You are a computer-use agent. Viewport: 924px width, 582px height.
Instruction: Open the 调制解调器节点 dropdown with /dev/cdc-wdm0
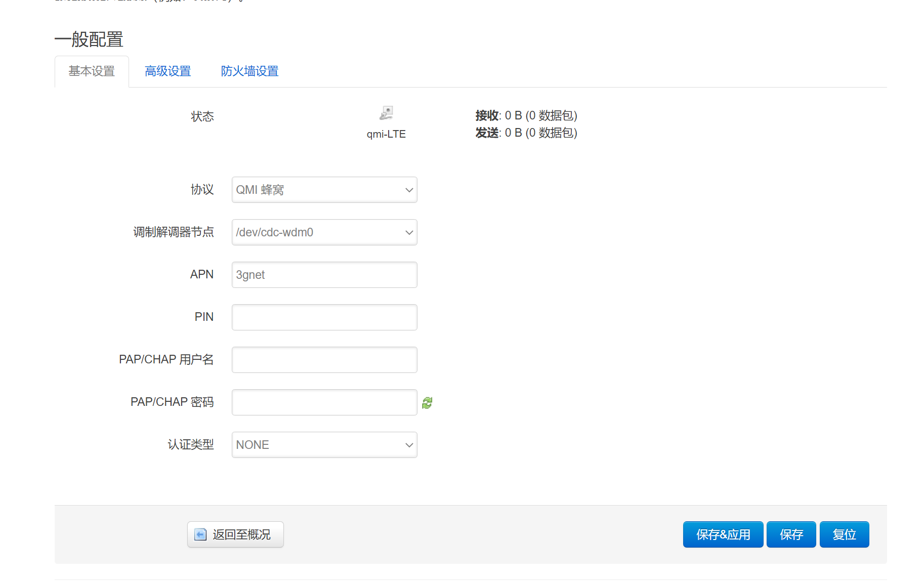(x=324, y=232)
